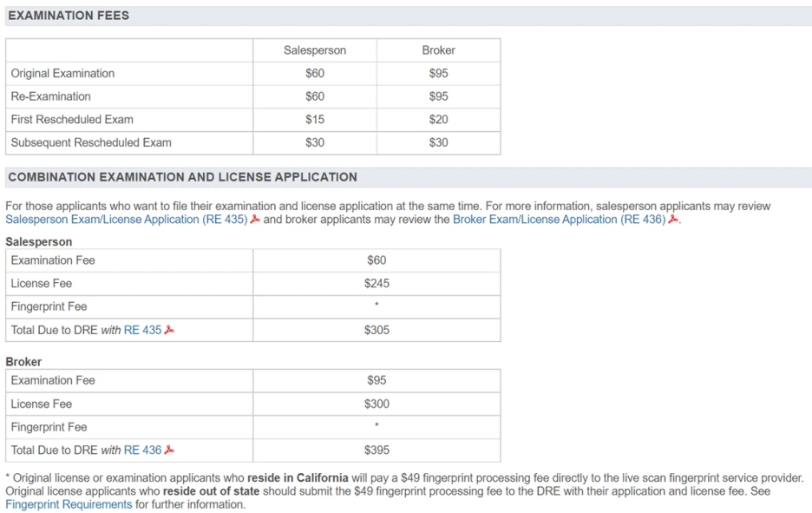Click First Rescheduled Exam row label
Image resolution: width=812 pixels, height=513 pixels.
72,120
